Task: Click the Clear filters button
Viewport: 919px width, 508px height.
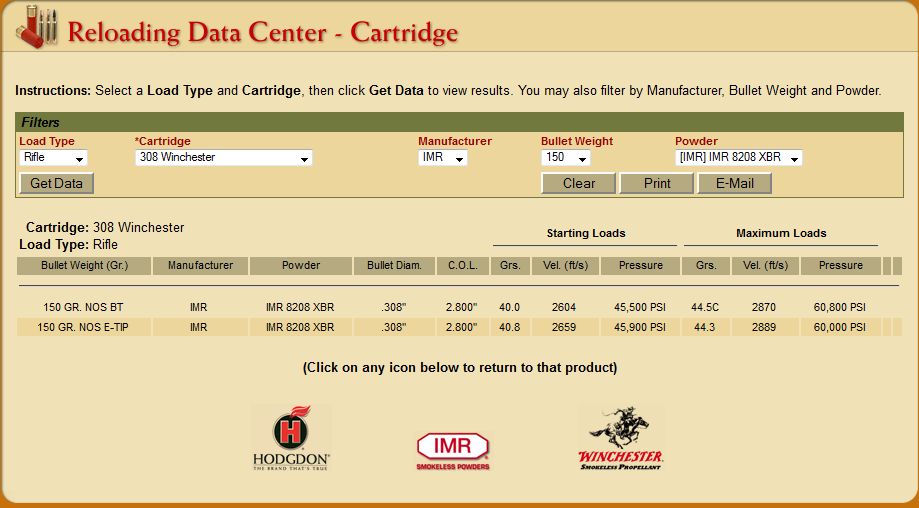Action: [578, 183]
